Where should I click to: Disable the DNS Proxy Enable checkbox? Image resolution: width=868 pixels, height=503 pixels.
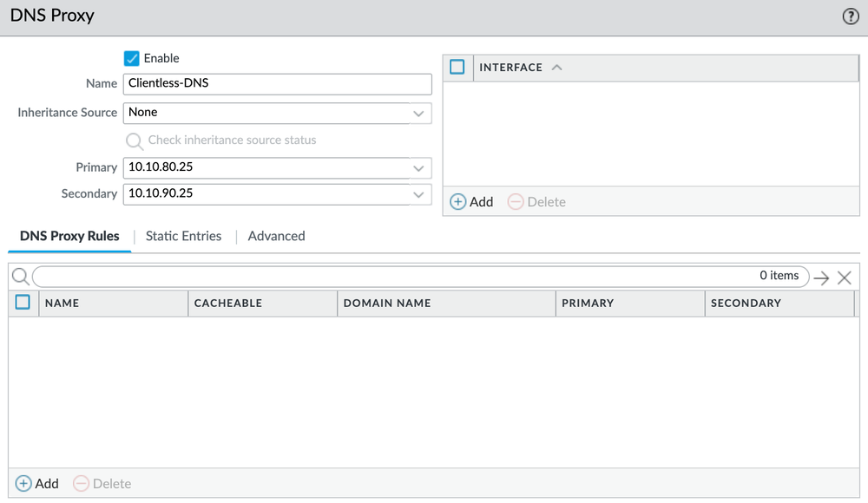point(131,58)
